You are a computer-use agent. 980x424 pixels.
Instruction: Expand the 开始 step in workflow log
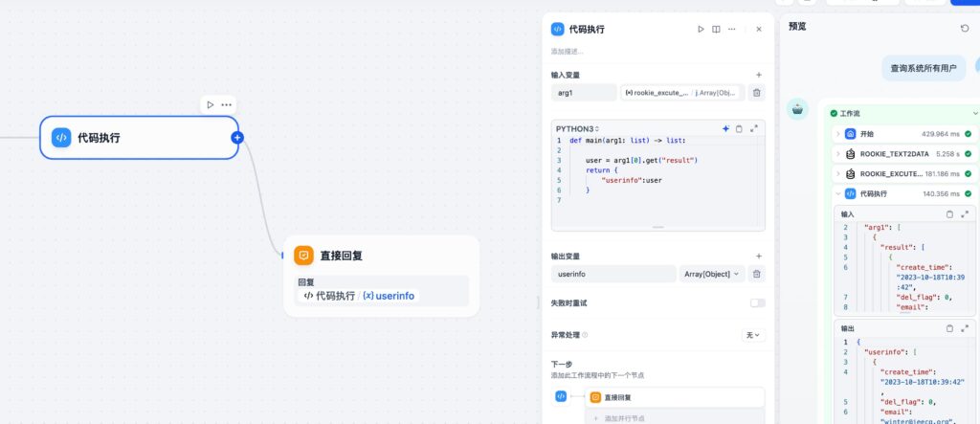(838, 134)
